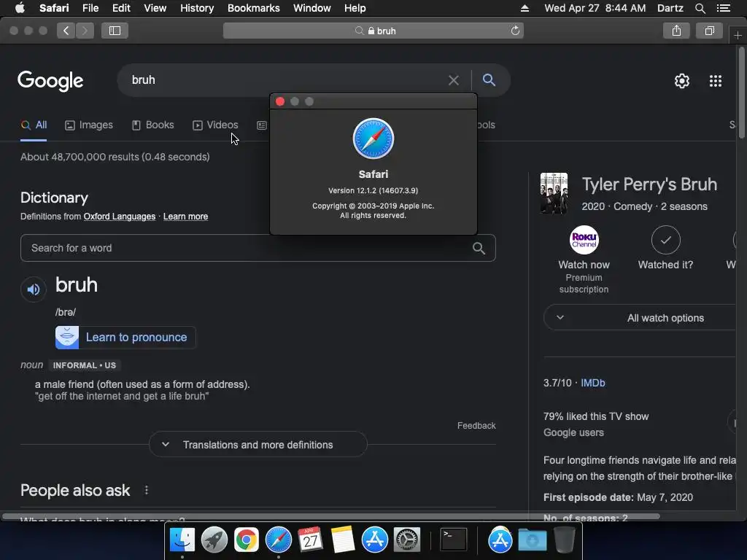Screen dimensions: 747x560
Task: Play the bruh pronunciation speaker icon
Action: (x=34, y=289)
